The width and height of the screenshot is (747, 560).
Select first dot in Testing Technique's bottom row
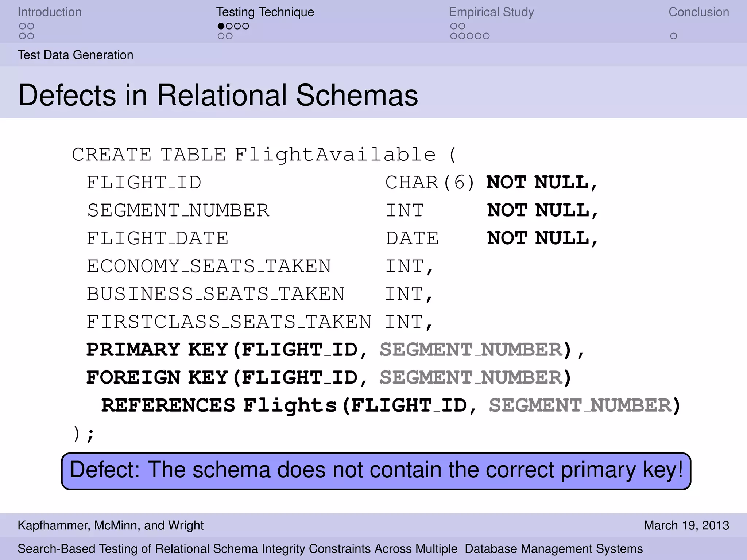[x=221, y=36]
